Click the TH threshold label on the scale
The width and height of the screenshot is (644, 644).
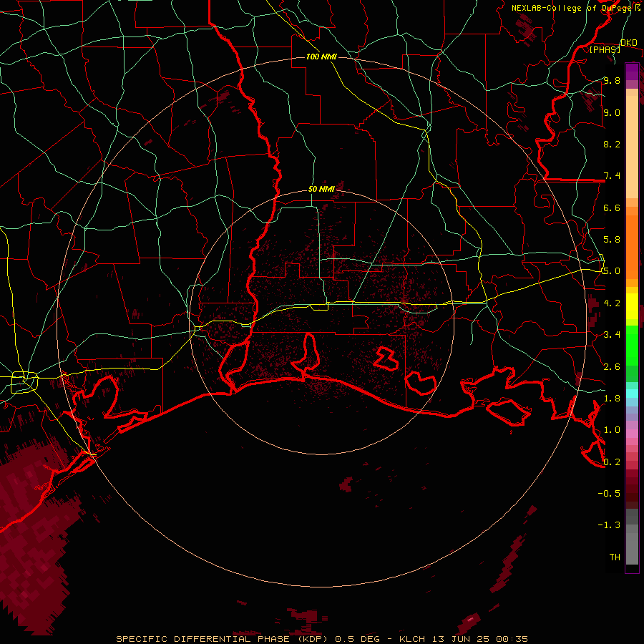pyautogui.click(x=615, y=557)
